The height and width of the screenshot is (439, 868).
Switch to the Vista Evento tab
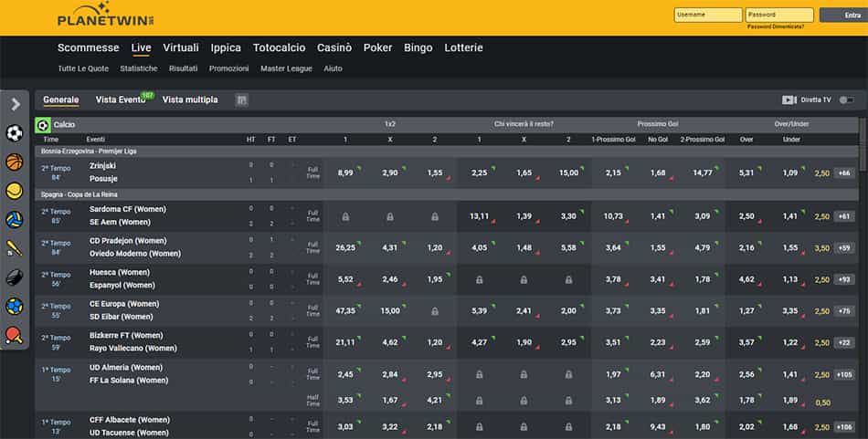(x=121, y=100)
